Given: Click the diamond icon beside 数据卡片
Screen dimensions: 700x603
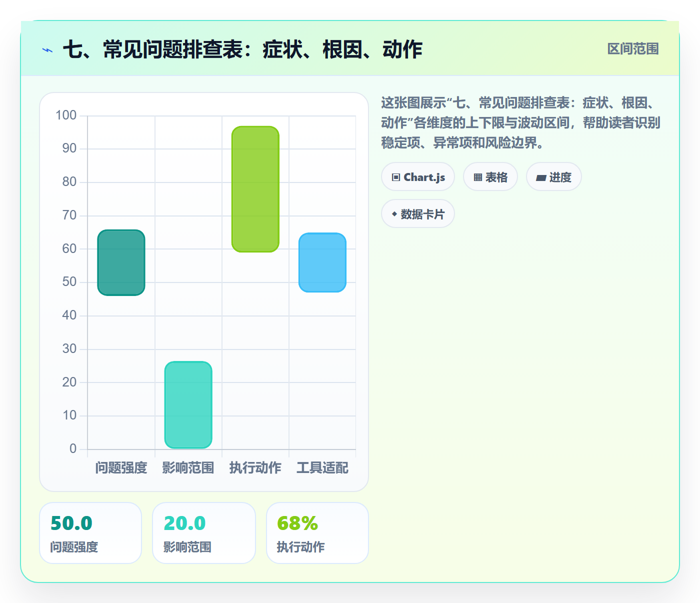Looking at the screenshot, I should click(x=394, y=214).
